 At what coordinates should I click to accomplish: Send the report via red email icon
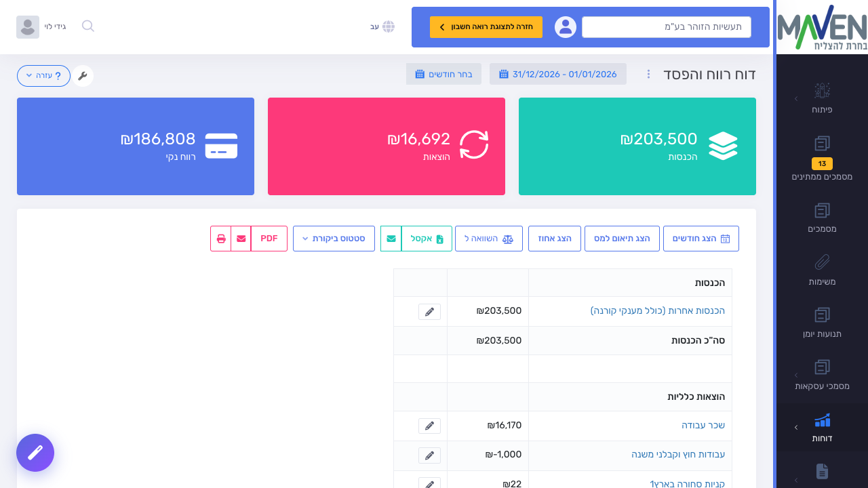(241, 239)
